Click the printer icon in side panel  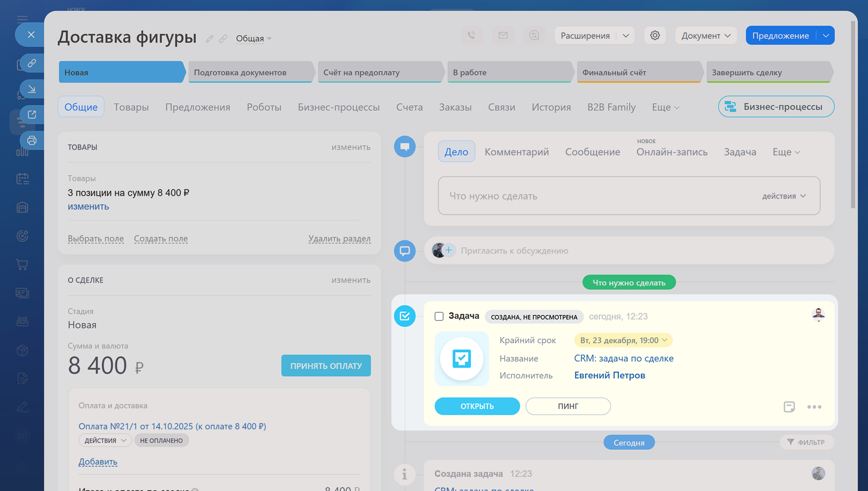[32, 140]
